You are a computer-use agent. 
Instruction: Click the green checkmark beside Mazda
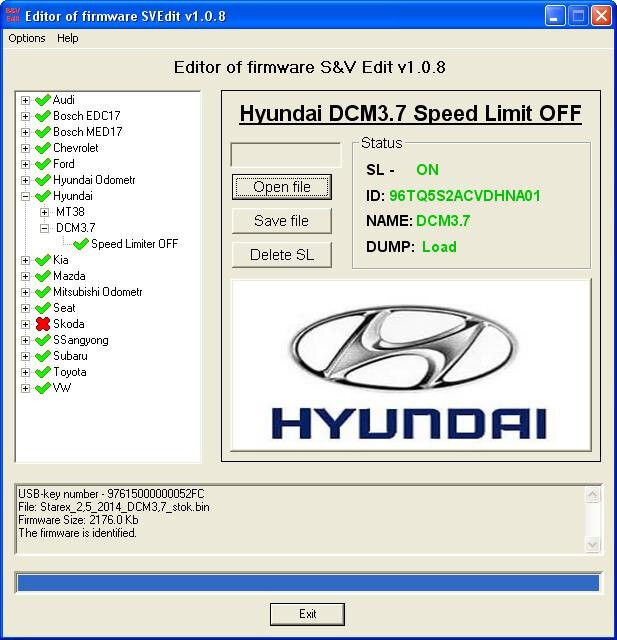pos(43,276)
